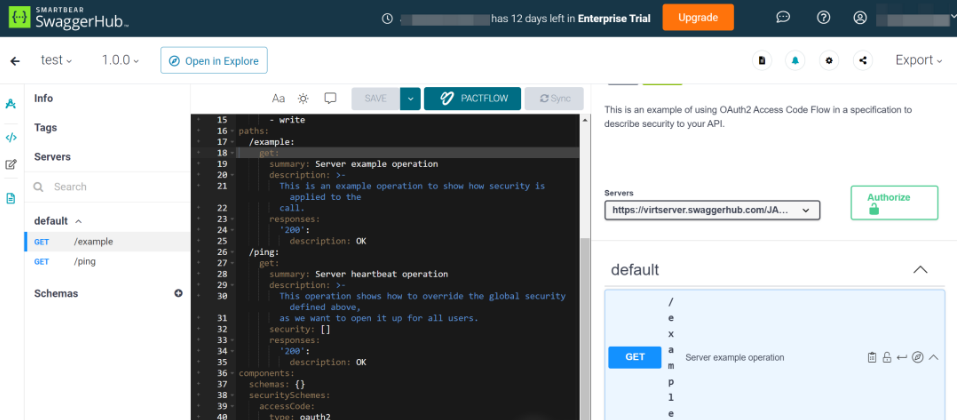
Task: Collapse the GET /example operation chevron
Action: [x=933, y=357]
